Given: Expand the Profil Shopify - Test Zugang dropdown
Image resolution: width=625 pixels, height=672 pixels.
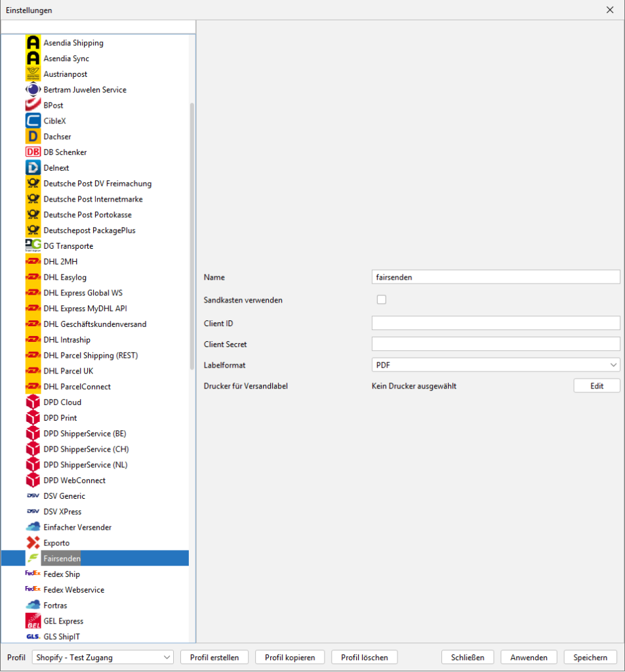Looking at the screenshot, I should coord(103,658).
